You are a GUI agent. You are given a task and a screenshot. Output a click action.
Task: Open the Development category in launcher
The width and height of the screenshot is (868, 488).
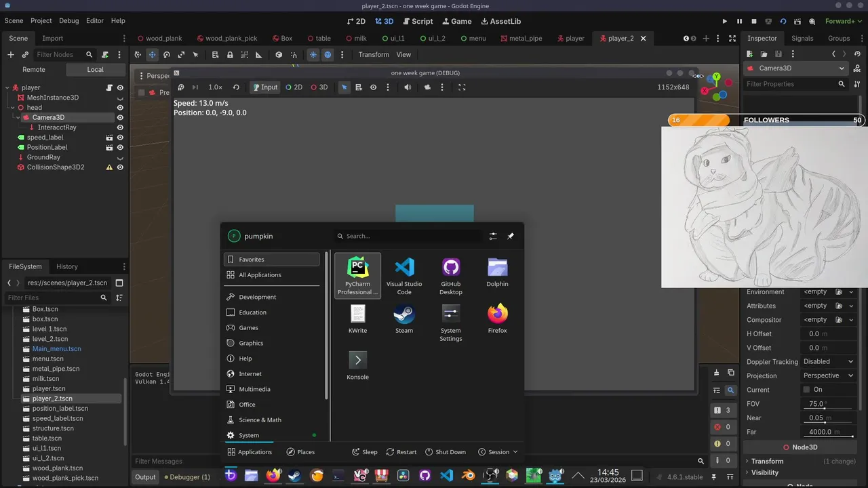coord(271,297)
